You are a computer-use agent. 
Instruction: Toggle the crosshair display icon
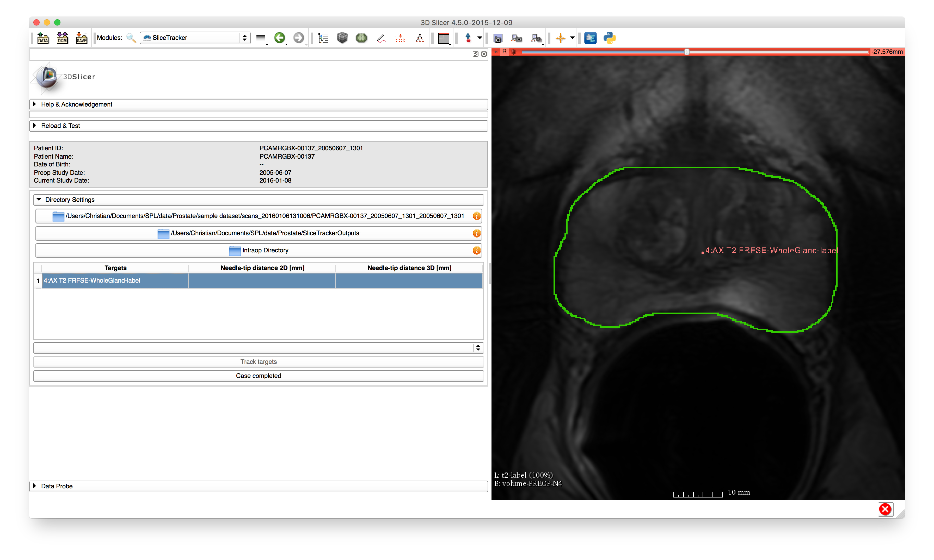560,38
